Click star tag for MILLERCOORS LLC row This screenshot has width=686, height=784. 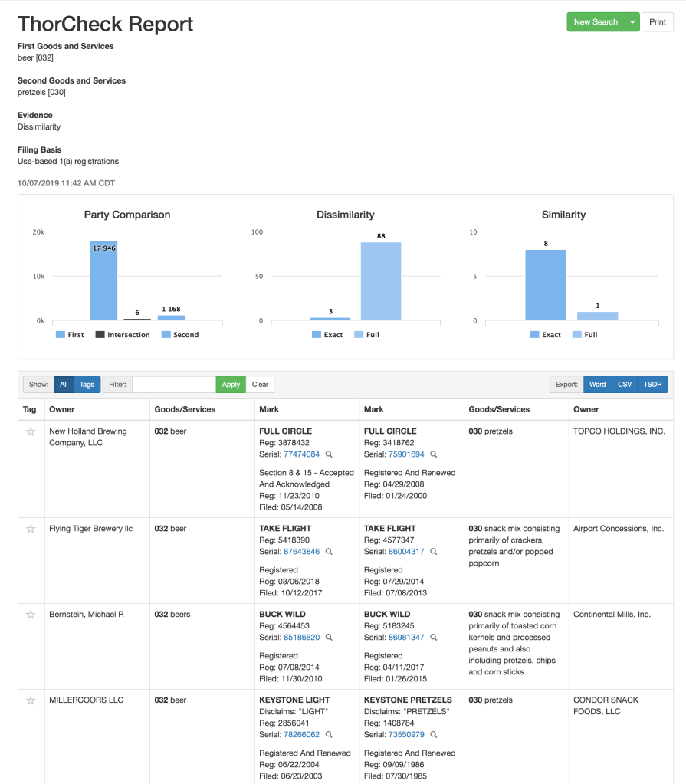(x=31, y=700)
